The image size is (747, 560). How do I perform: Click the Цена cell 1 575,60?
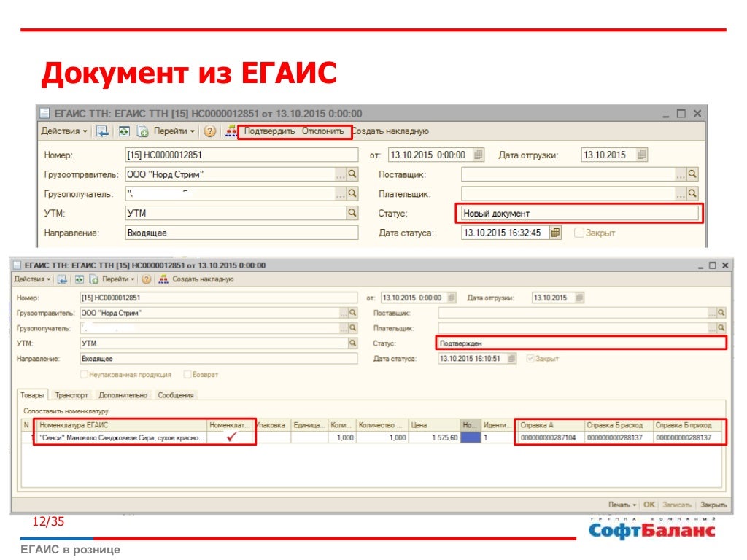coord(434,437)
